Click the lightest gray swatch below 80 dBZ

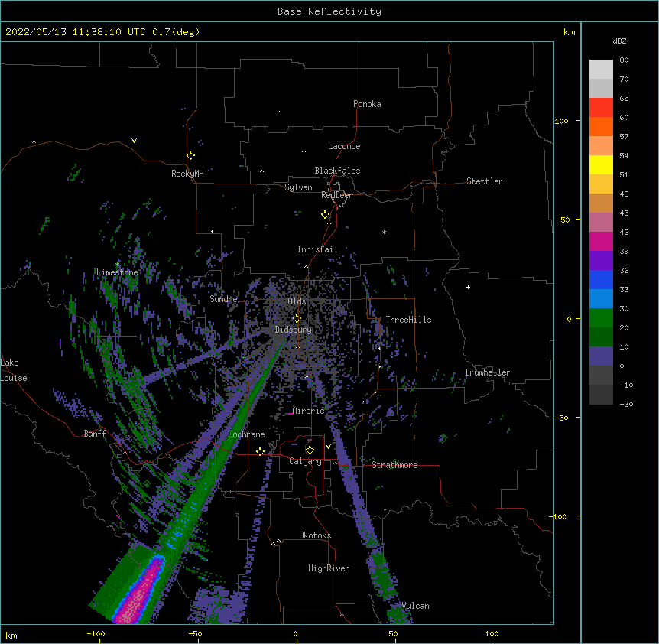click(x=601, y=69)
